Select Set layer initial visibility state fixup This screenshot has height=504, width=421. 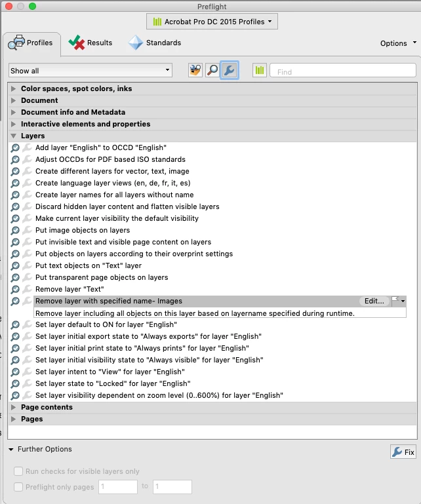pos(150,360)
